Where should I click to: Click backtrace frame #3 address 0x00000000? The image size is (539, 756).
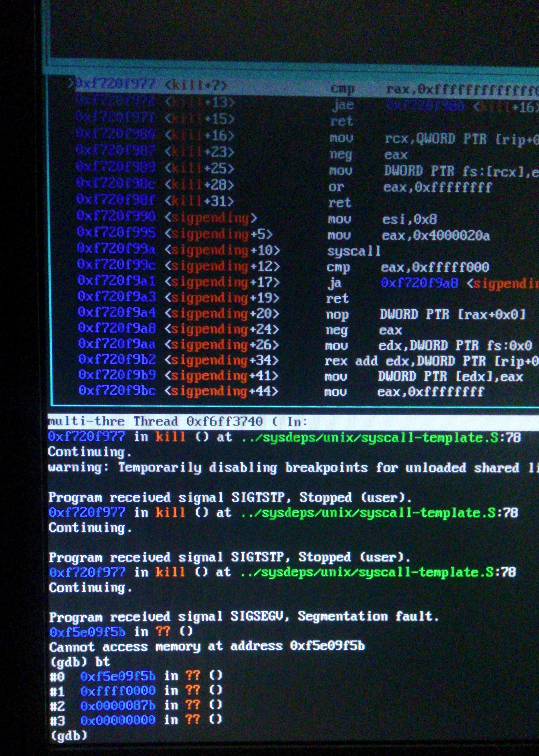pos(118,720)
